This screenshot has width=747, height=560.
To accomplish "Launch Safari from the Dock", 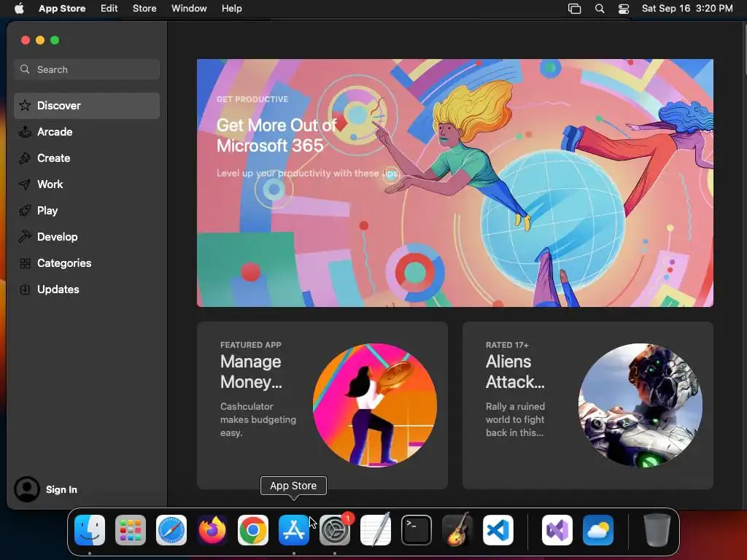I will 171,530.
